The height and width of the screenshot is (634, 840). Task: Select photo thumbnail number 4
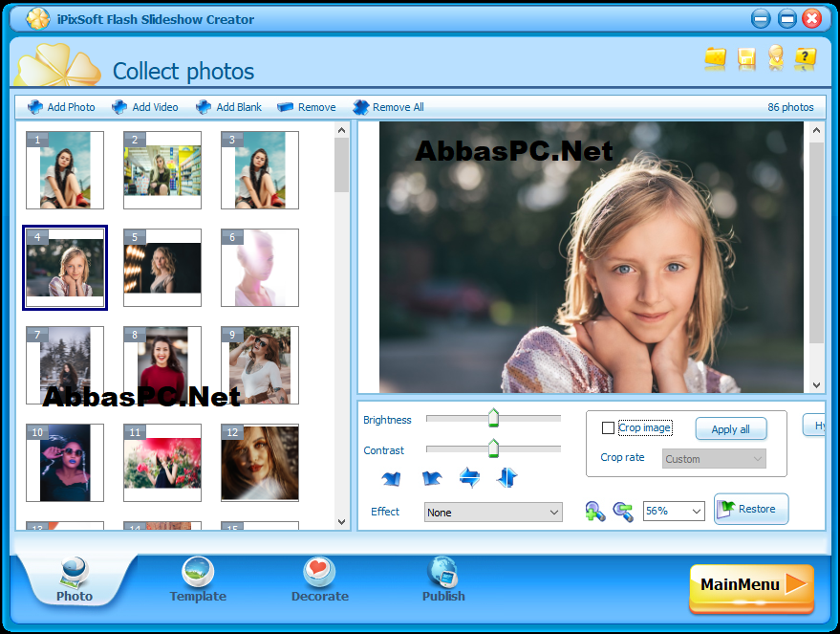(x=65, y=268)
